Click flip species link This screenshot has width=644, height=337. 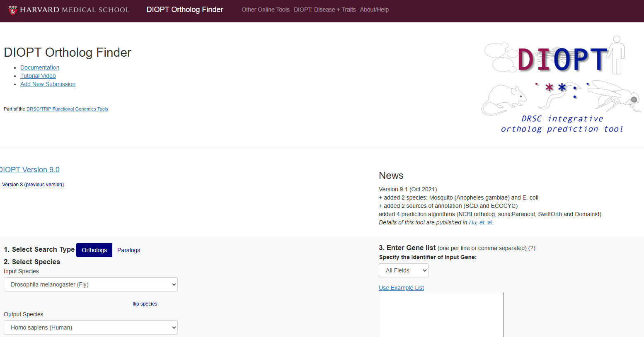tap(145, 304)
